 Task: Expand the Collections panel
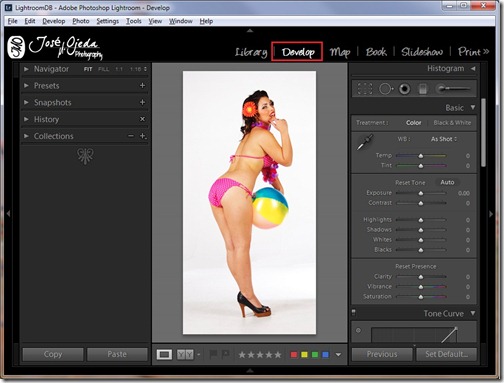point(26,136)
